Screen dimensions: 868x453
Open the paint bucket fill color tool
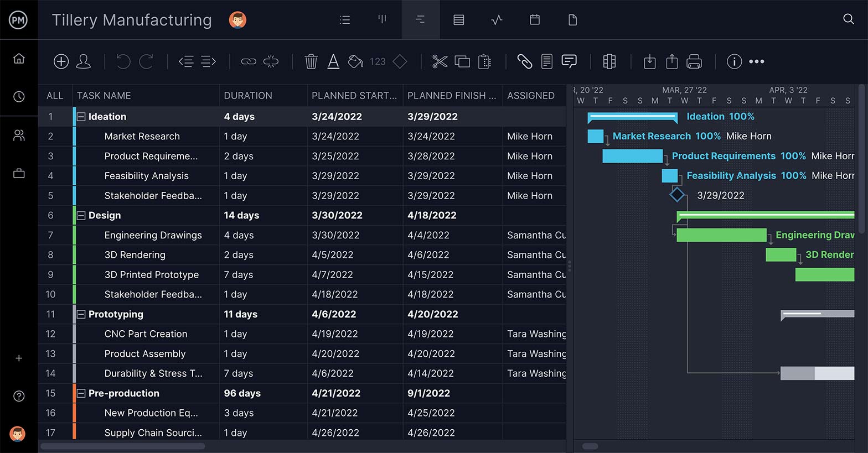pyautogui.click(x=355, y=61)
